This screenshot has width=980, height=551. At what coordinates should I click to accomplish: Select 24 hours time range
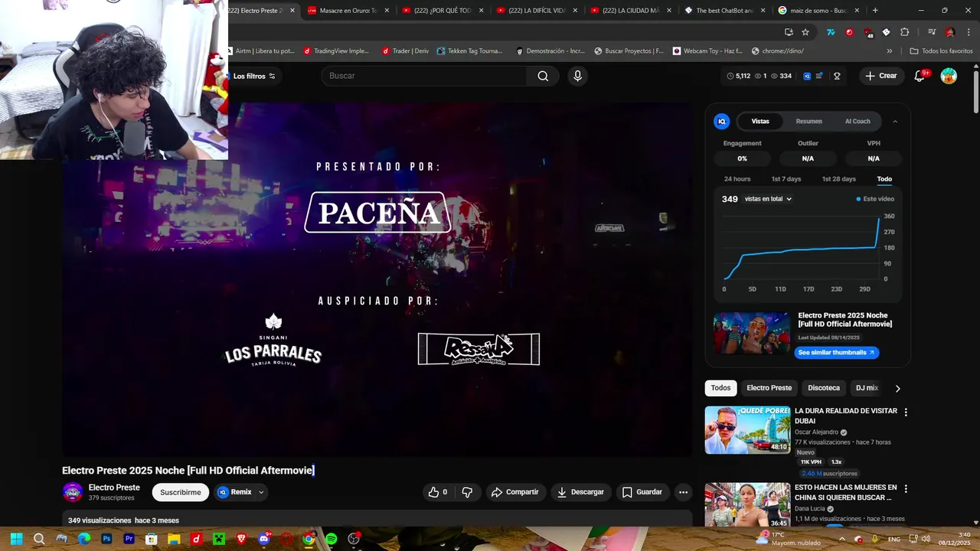pos(737,179)
